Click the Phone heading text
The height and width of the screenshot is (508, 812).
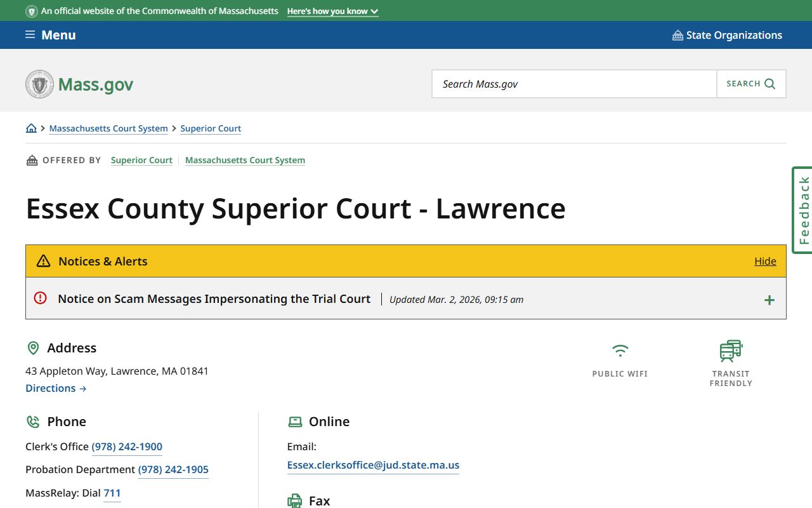(x=67, y=422)
